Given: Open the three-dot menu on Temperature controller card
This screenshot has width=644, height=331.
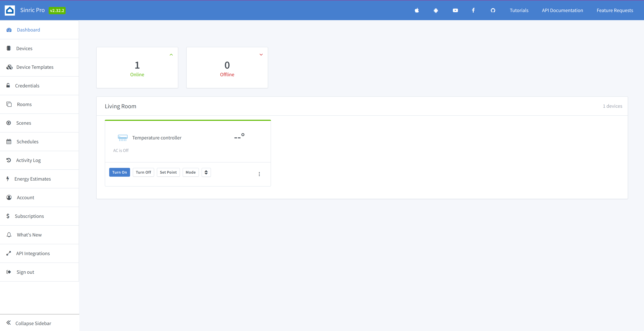Looking at the screenshot, I should [x=259, y=174].
